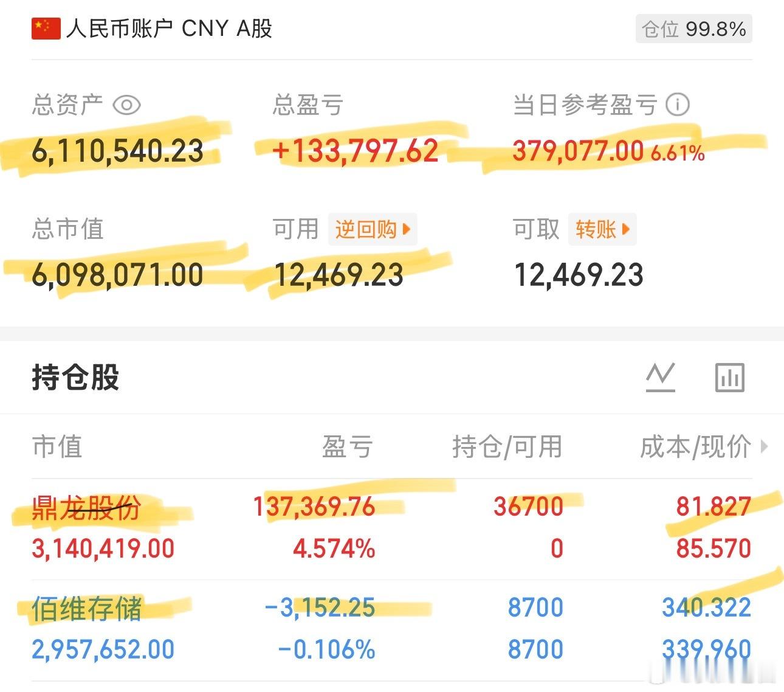Viewport: 784px width, 692px height.
Task: Tap the 转账 transfer button
Action: click(x=602, y=229)
